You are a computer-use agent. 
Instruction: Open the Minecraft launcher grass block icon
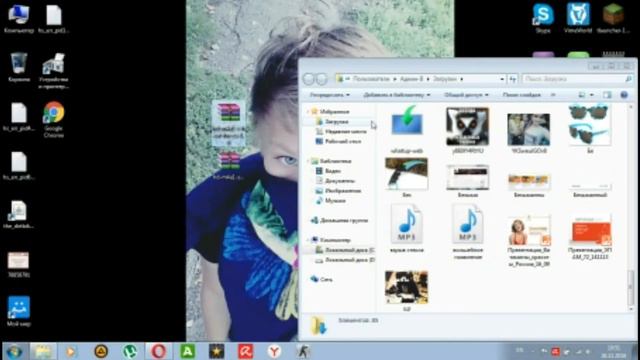[613, 17]
